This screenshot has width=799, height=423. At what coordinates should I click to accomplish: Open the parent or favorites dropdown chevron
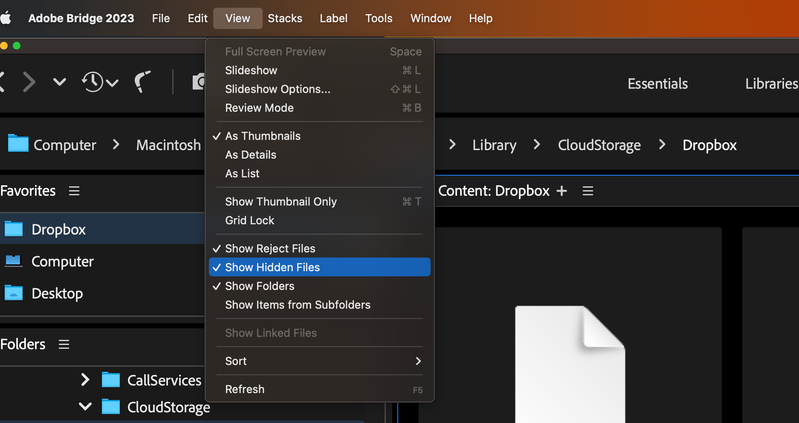click(x=60, y=82)
